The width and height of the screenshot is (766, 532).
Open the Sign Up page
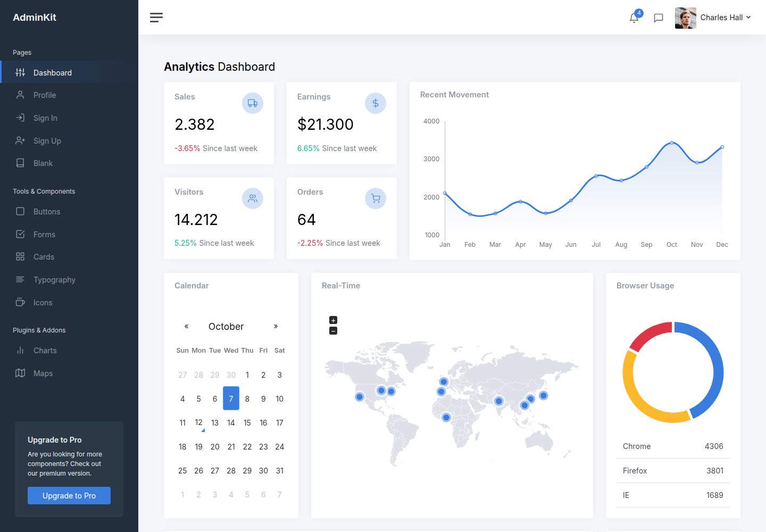click(x=69, y=140)
